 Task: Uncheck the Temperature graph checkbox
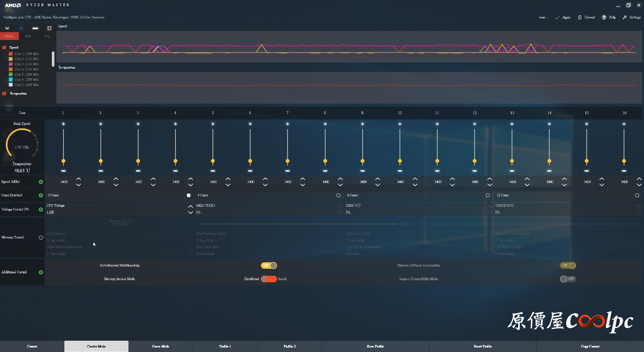(4, 94)
